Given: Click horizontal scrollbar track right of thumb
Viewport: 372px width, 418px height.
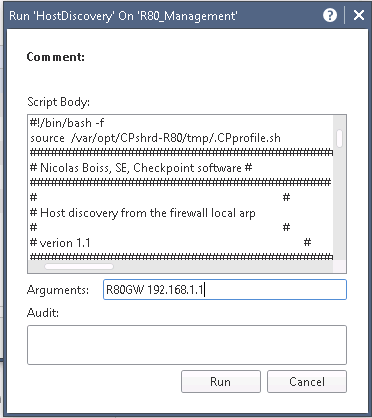Looking at the screenshot, I should [x=223, y=266].
